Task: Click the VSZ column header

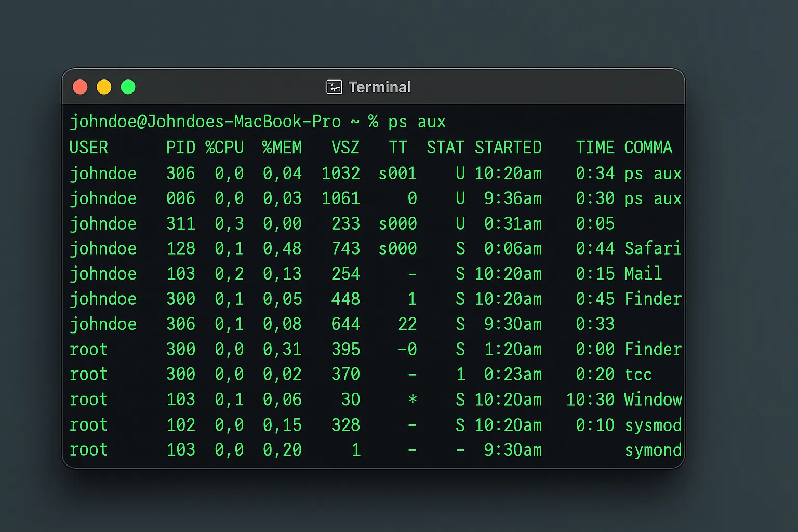Action: point(345,148)
